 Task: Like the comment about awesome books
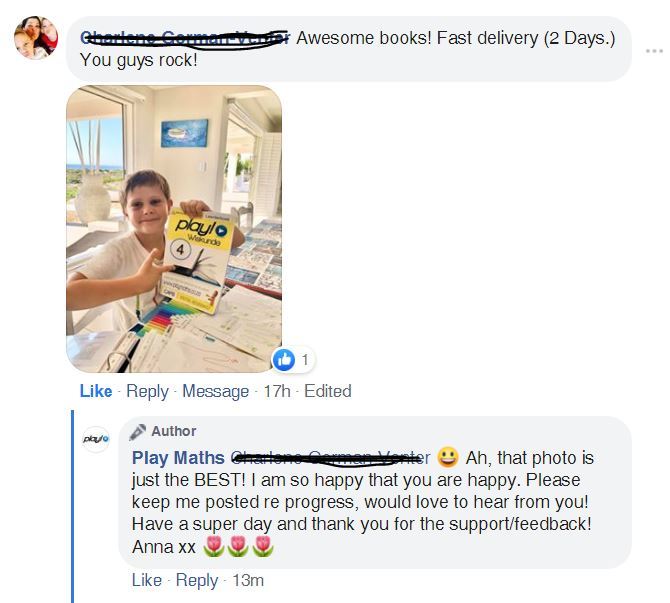point(96,391)
